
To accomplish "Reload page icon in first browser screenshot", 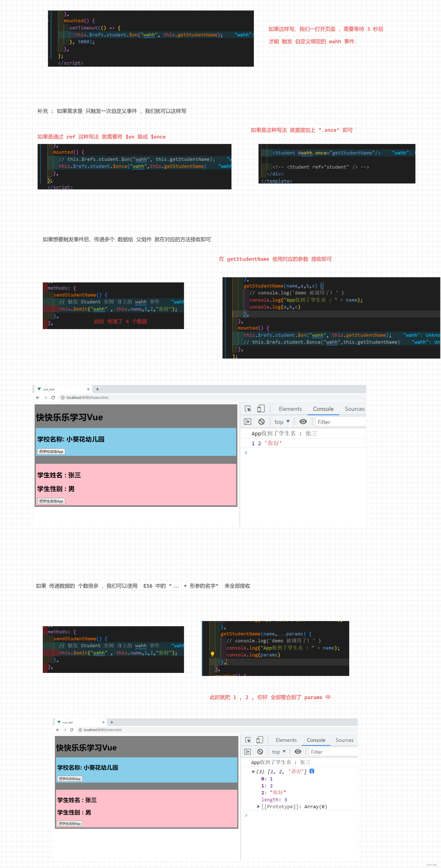I will tap(53, 398).
